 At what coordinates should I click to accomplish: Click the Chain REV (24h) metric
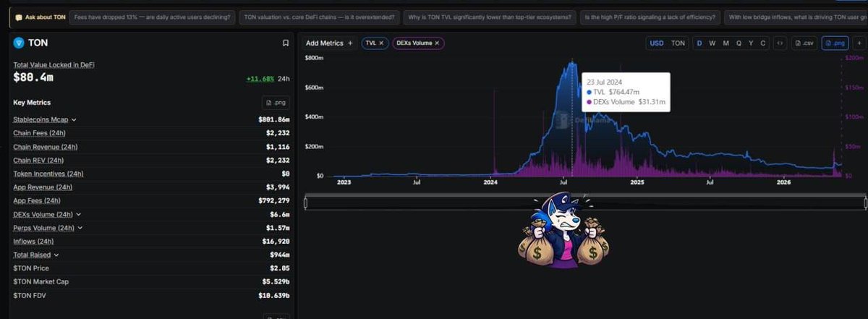(x=38, y=161)
